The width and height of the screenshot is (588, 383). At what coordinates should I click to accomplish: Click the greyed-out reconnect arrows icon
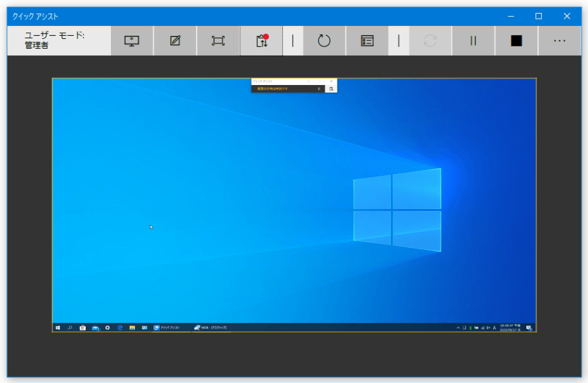coord(430,41)
